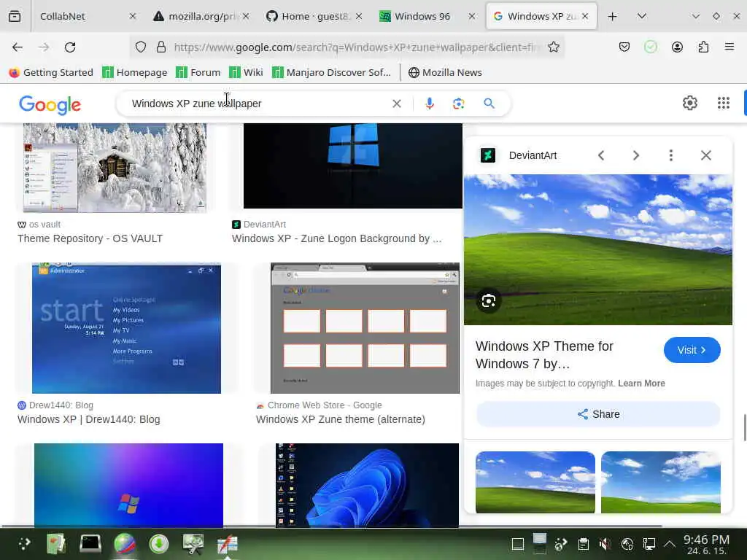Image resolution: width=747 pixels, height=560 pixels.
Task: Open the Homepage bookmark
Action: (x=135, y=72)
